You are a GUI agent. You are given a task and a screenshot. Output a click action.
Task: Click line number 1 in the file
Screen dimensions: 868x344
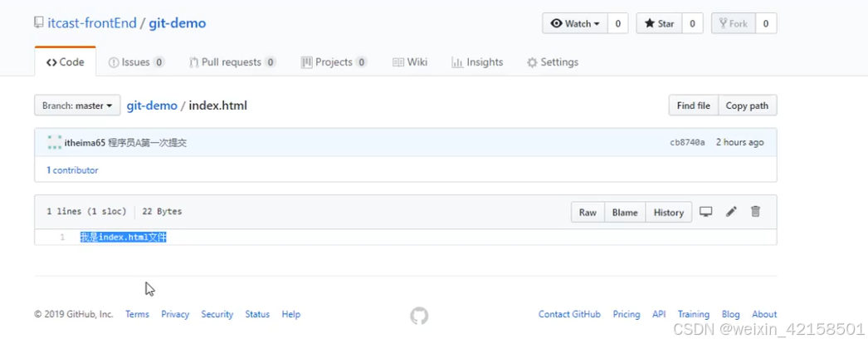(62, 237)
